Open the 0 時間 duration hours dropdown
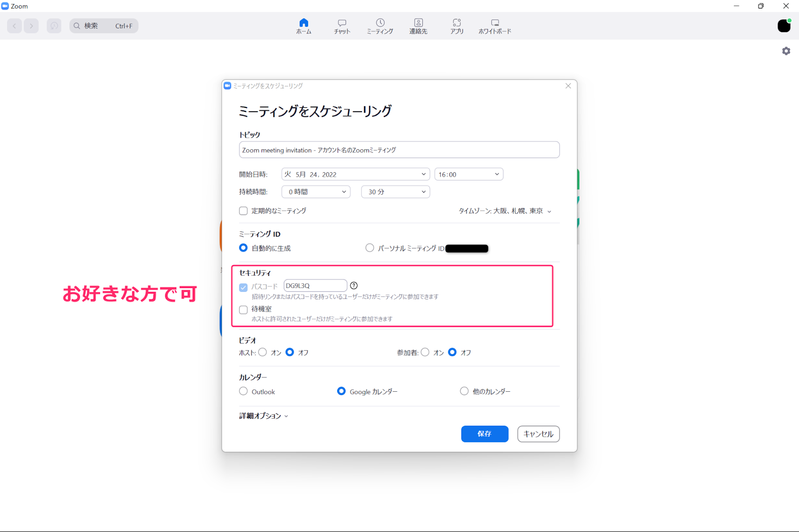The height and width of the screenshot is (532, 799). click(316, 192)
